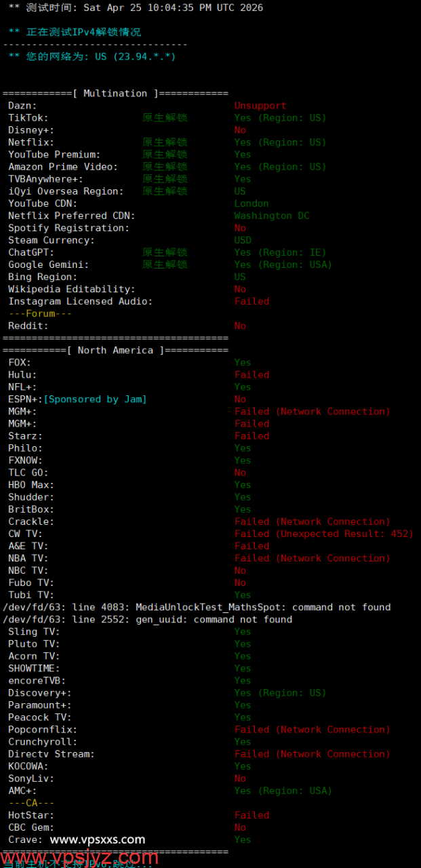Image resolution: width=421 pixels, height=868 pixels.
Task: Click the "Wikipedia Editability:" label
Action: point(72,289)
